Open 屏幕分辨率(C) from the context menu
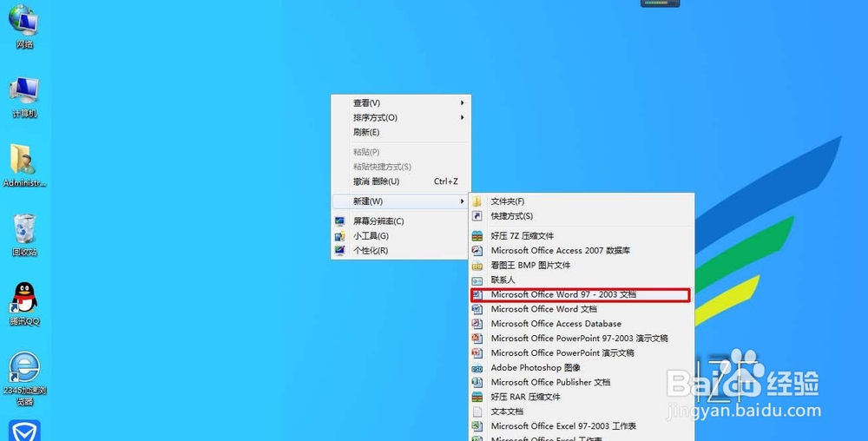 point(401,221)
